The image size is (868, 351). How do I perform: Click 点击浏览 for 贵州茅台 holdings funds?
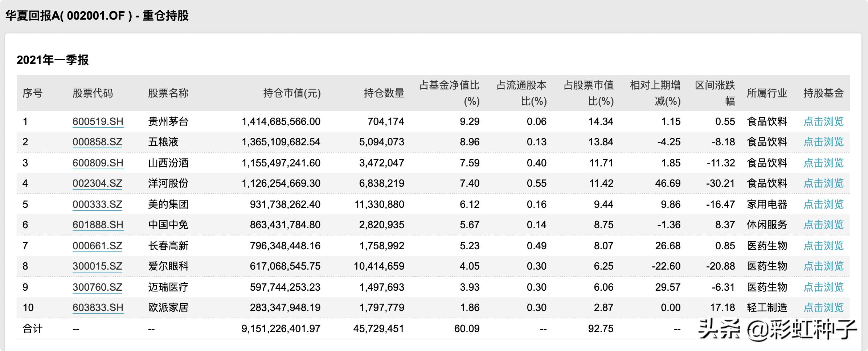[825, 122]
